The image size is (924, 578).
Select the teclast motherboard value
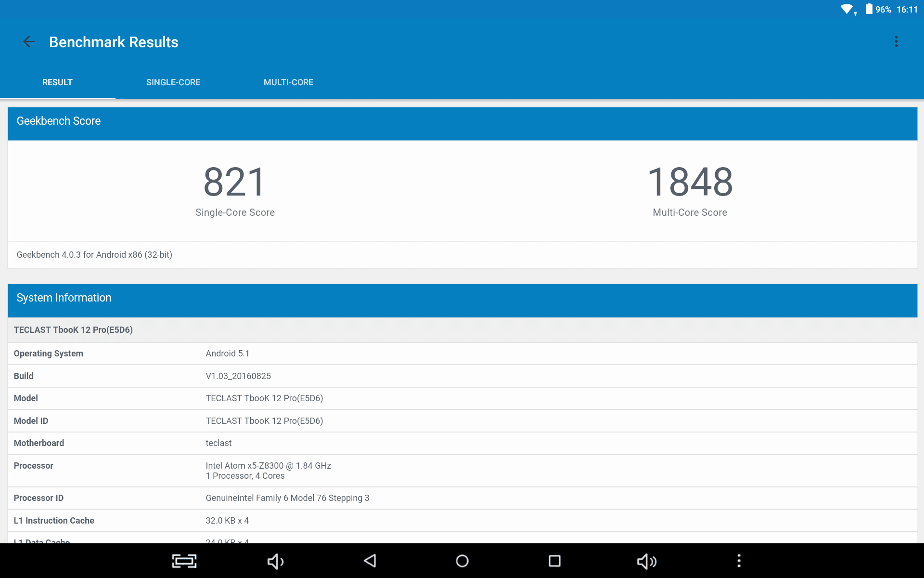click(218, 443)
